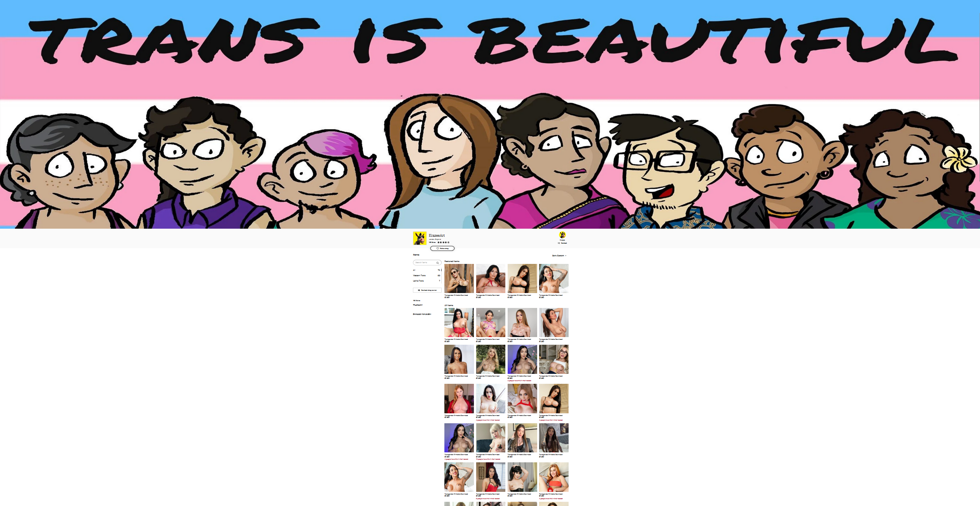The image size is (980, 506).
Task: Click the All Items heading
Action: (x=449, y=305)
